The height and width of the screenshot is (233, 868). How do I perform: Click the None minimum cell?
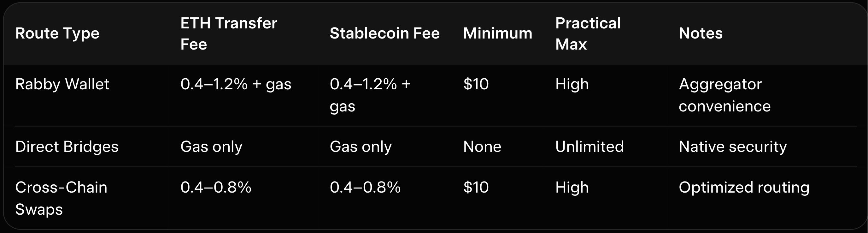(482, 147)
